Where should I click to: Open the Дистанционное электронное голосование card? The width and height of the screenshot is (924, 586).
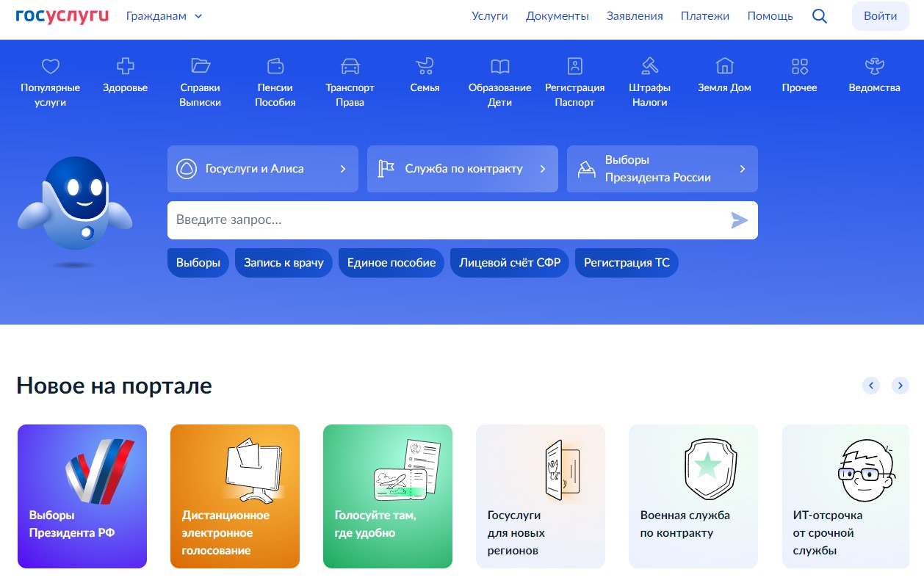pyautogui.click(x=235, y=496)
